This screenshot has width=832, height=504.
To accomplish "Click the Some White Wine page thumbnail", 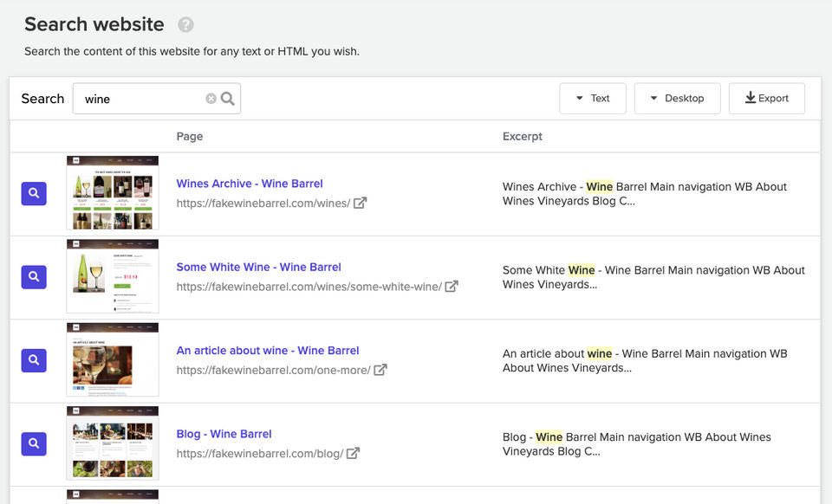I will pyautogui.click(x=113, y=276).
